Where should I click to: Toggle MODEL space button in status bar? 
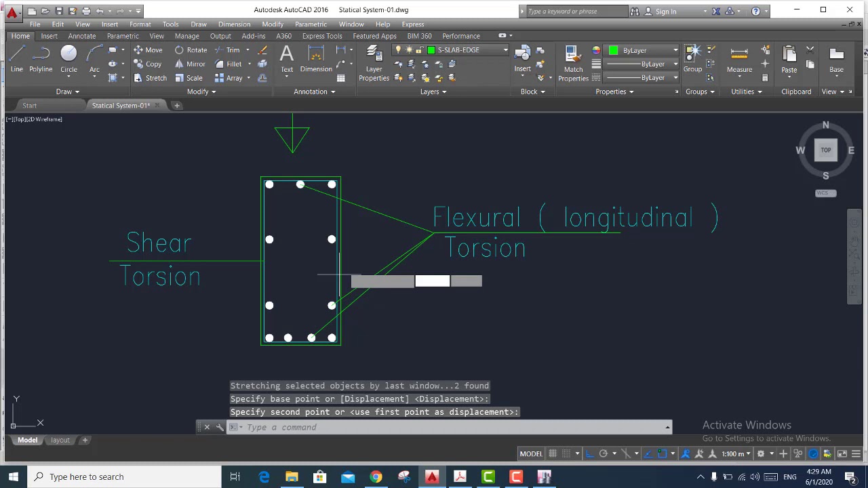click(531, 453)
